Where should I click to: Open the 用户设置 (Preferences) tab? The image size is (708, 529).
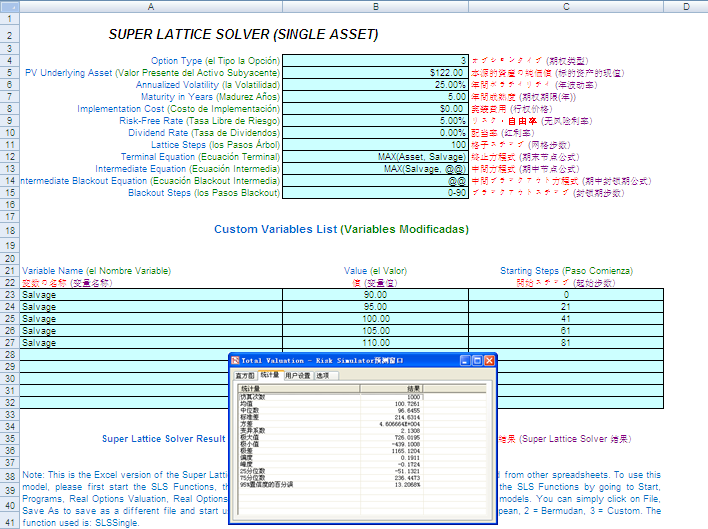click(298, 376)
